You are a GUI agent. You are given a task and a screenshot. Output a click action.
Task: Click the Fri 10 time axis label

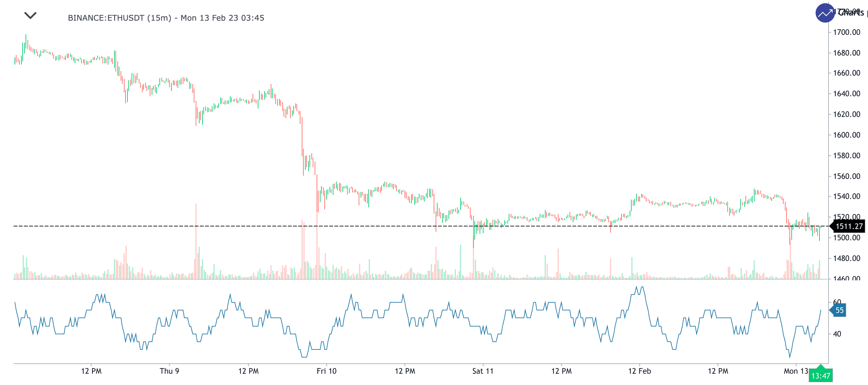point(326,371)
